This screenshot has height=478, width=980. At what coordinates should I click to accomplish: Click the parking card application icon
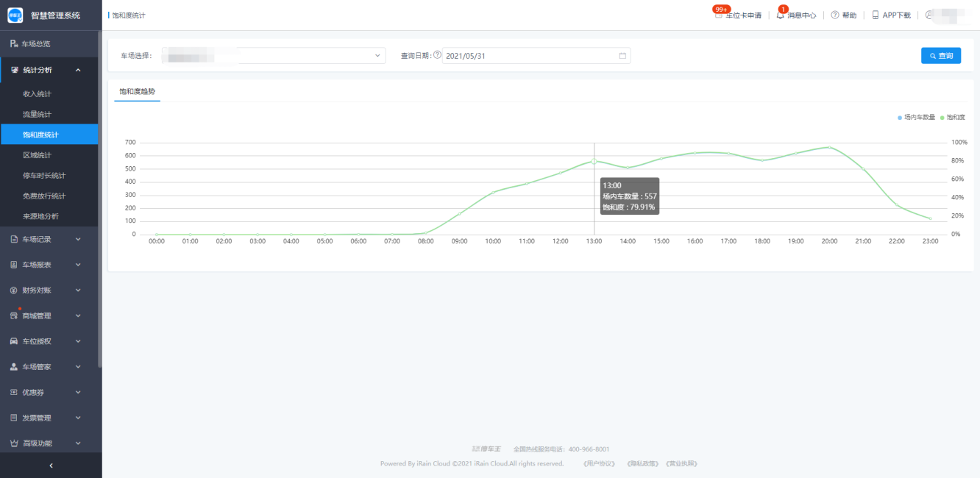[x=719, y=15]
